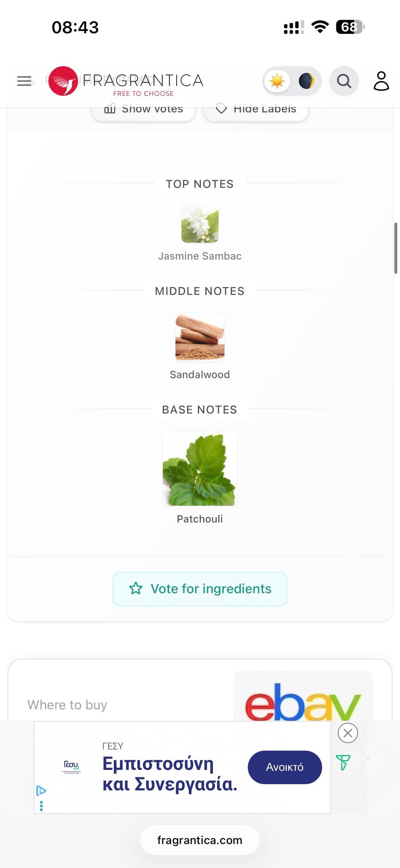The width and height of the screenshot is (400, 868).
Task: Open the Jasmine Sambac note link
Action: tap(200, 256)
